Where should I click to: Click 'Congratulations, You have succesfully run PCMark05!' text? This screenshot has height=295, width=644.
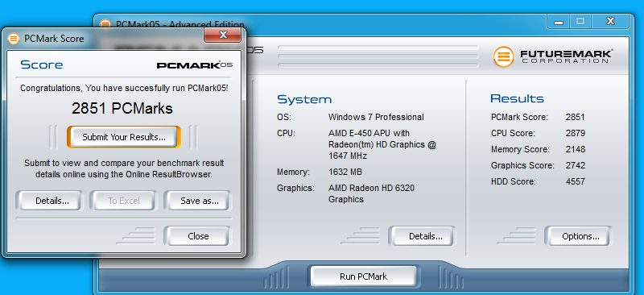tap(125, 88)
